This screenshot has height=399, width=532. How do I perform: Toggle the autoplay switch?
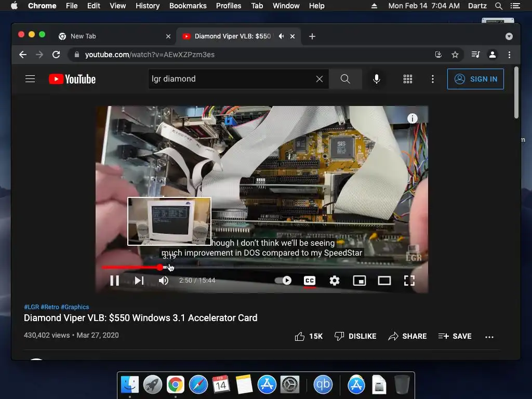[283, 281]
